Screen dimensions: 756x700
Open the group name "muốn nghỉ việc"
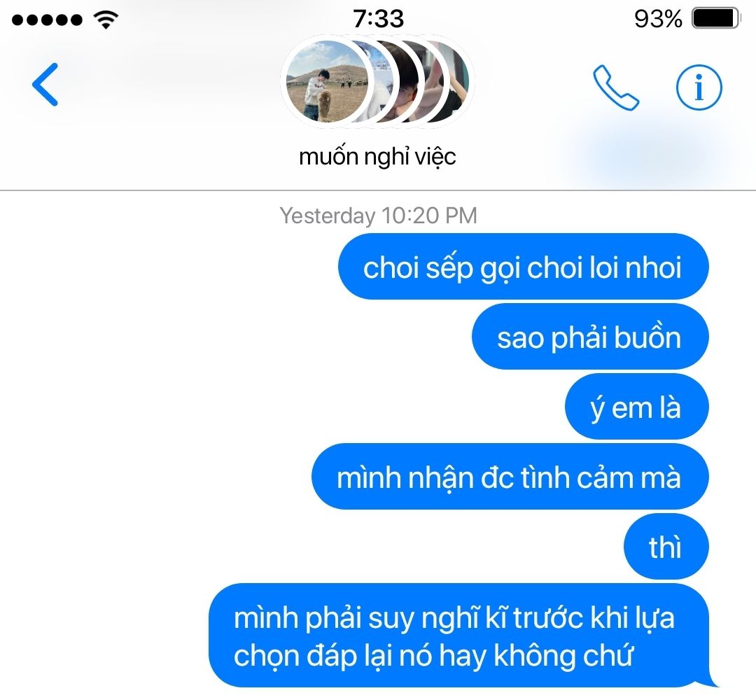click(377, 157)
